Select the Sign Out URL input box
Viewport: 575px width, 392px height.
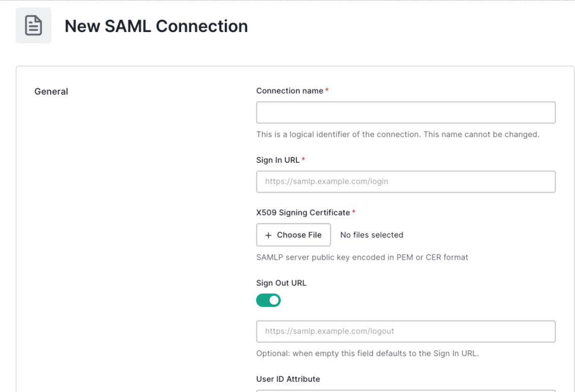(x=405, y=331)
